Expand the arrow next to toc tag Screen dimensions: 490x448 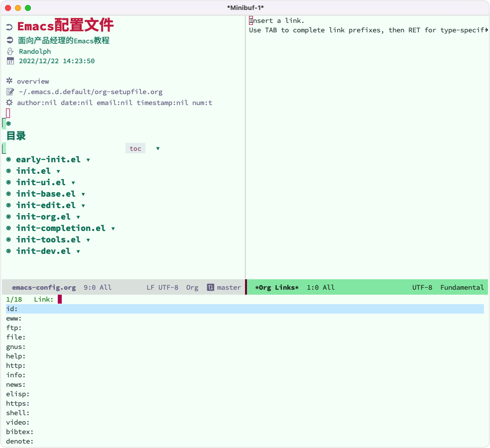tap(158, 149)
